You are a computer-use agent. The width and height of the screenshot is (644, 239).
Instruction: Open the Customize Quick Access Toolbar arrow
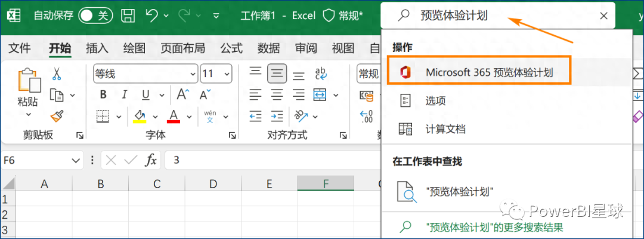pos(216,16)
